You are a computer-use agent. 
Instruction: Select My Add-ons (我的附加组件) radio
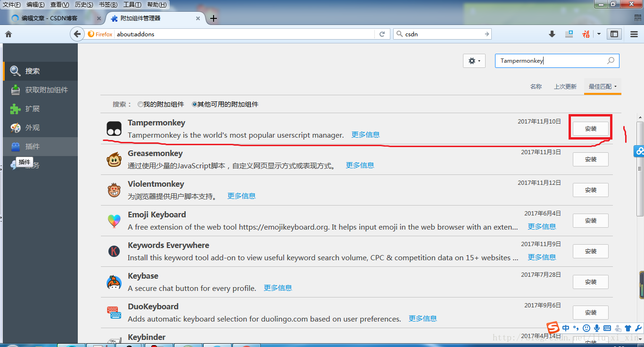point(140,104)
